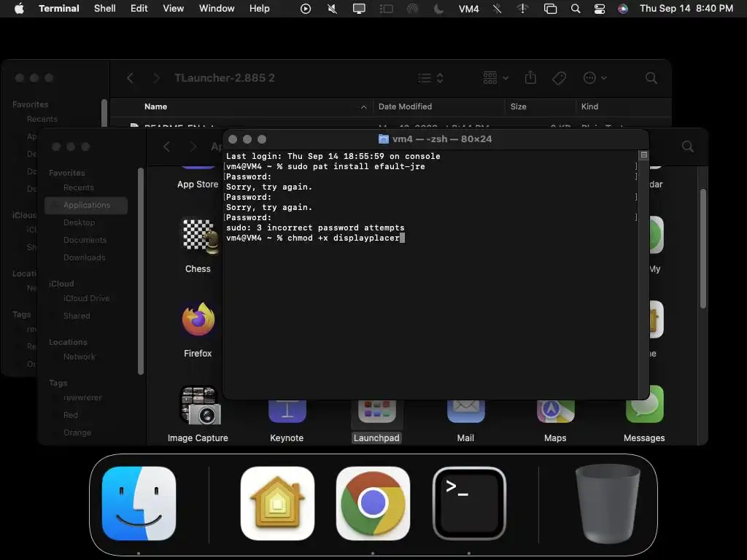Sort by Size column header
The image size is (747, 560).
click(x=519, y=106)
